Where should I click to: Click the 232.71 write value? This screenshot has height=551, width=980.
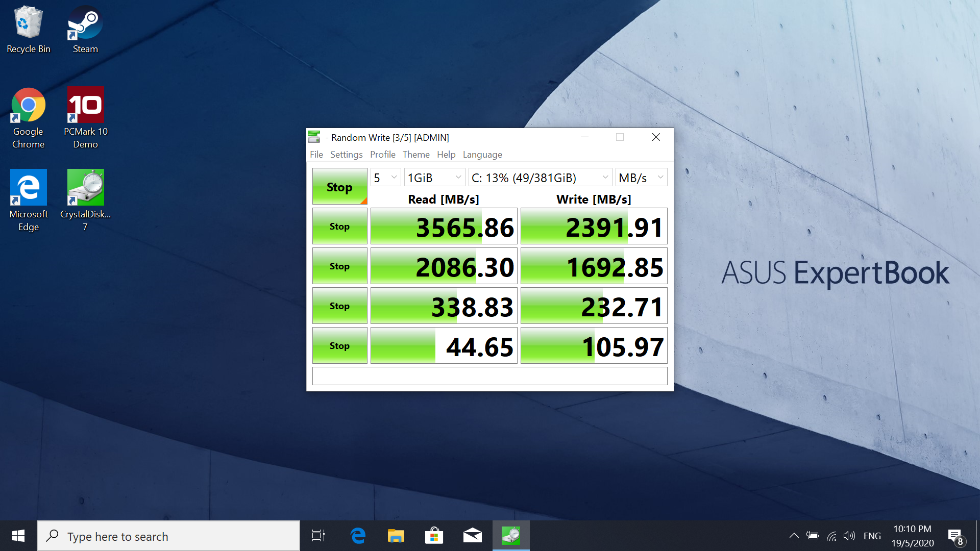(594, 306)
